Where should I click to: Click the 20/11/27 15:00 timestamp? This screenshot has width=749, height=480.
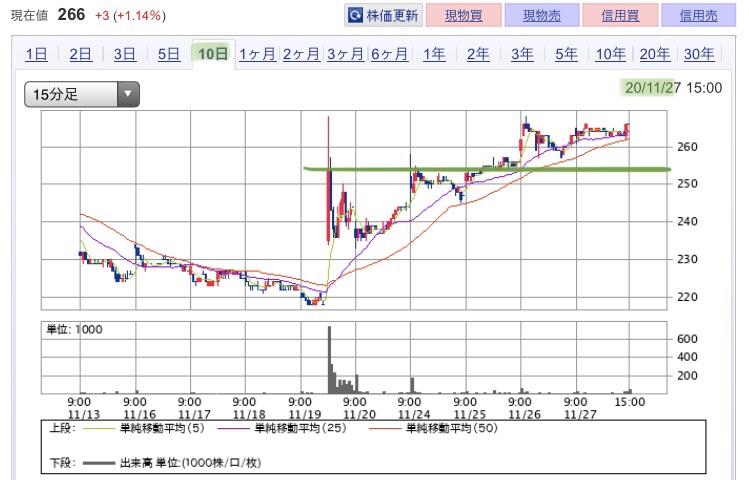[673, 87]
